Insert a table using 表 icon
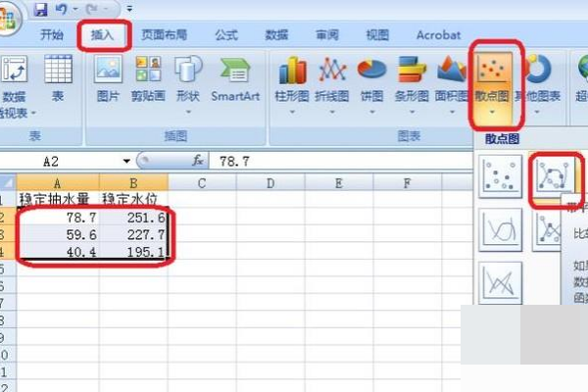Viewport: 588px width, 392px height. (x=58, y=69)
